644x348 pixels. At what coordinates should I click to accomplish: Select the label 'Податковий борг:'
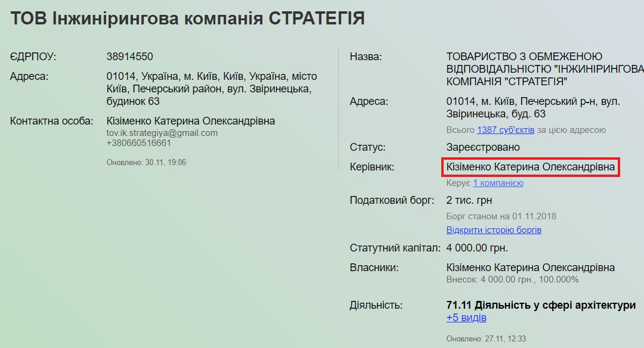pos(392,200)
